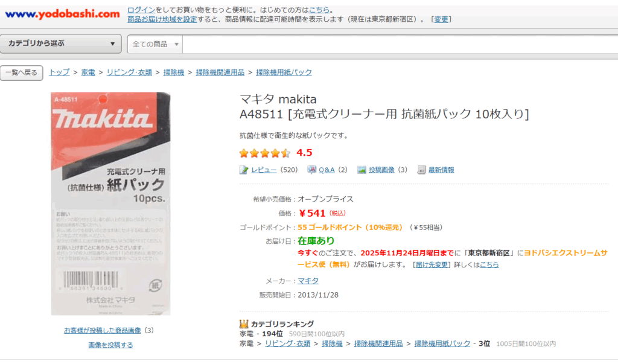Click the 変更 link beside 東京都新宿区
Image resolution: width=618 pixels, height=364 pixels.
tap(442, 19)
